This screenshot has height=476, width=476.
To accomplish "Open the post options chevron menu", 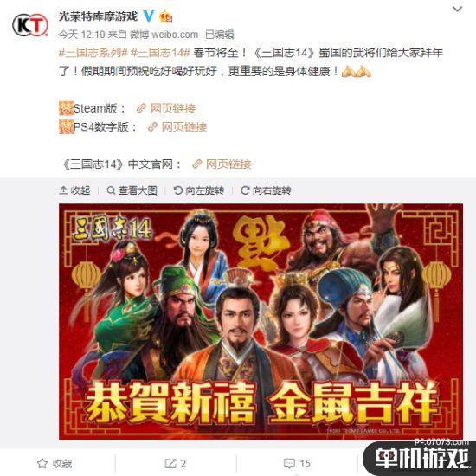I will (x=457, y=10).
